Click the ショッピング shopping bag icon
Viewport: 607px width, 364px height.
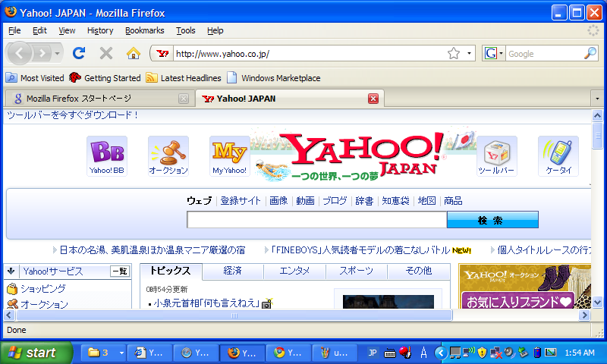[x=12, y=289]
